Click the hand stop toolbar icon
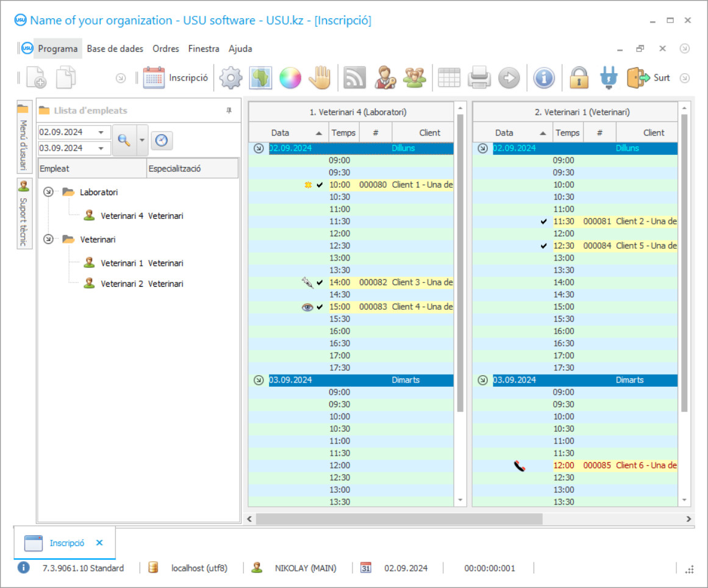The height and width of the screenshot is (588, 708). 320,78
